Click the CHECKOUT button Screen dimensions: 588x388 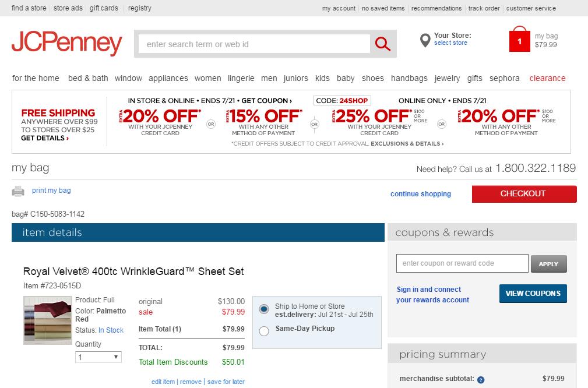(523, 193)
